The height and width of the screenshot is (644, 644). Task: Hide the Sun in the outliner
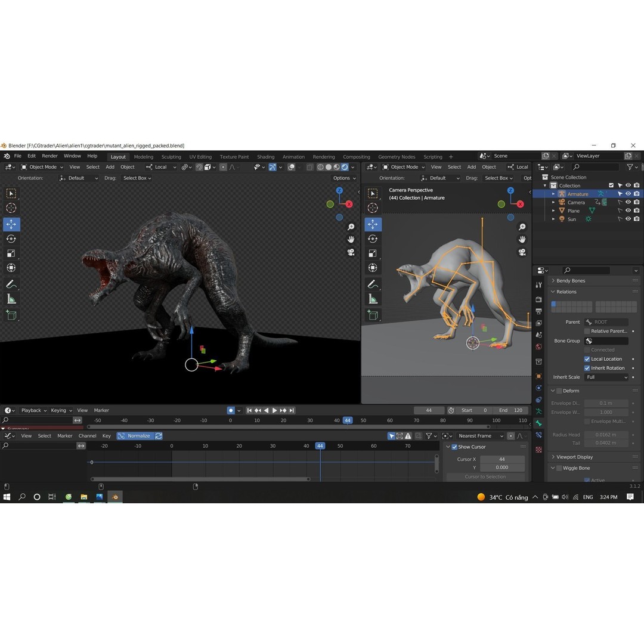pos(628,219)
